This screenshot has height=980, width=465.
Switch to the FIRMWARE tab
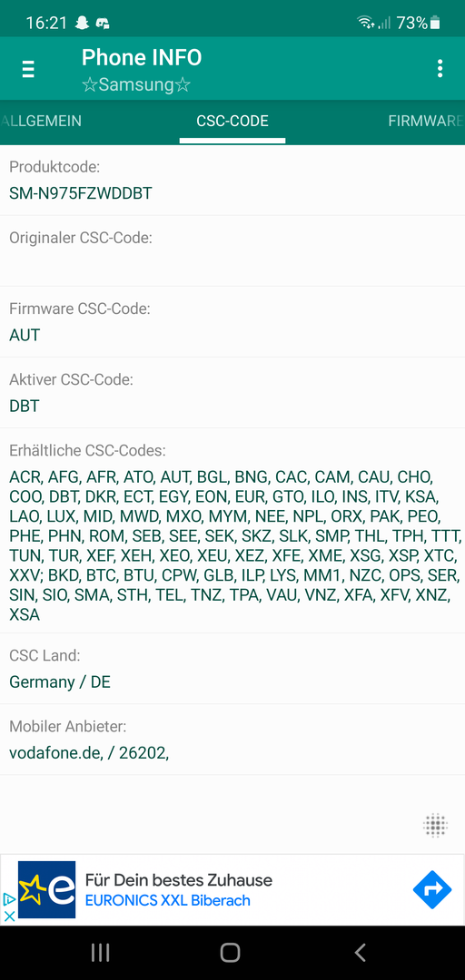tap(426, 122)
